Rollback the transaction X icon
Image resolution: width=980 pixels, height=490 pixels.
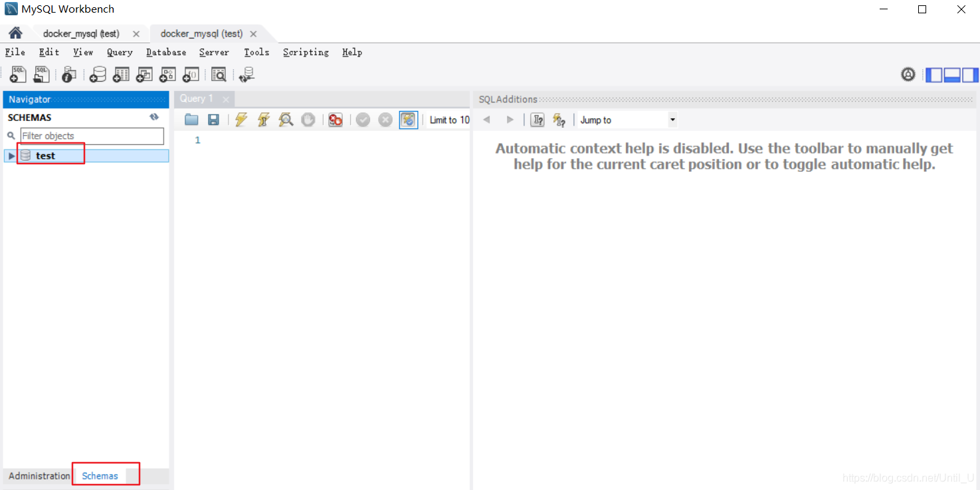385,120
